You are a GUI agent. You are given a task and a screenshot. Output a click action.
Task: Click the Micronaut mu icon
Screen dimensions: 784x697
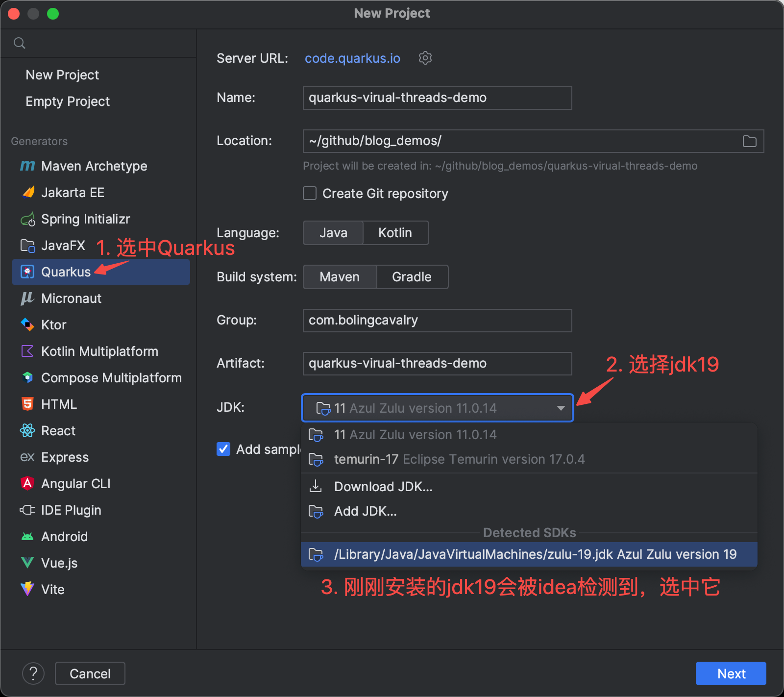tap(27, 298)
